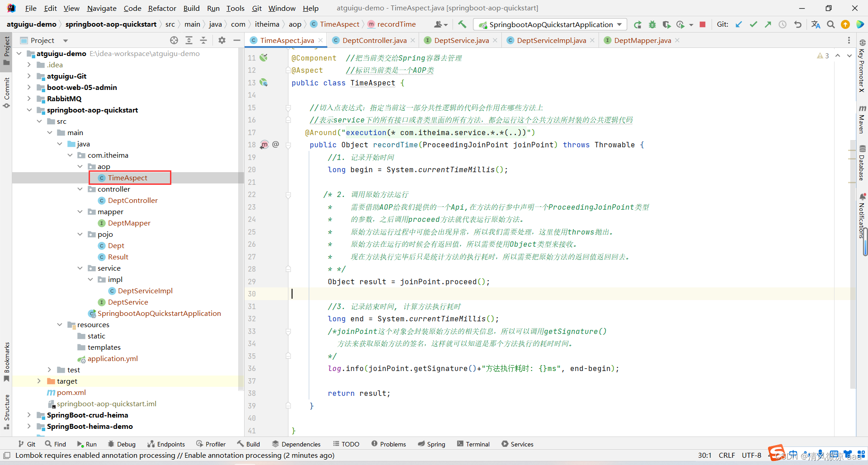Open the Git menu
Image resolution: width=868 pixels, height=465 pixels.
[257, 8]
